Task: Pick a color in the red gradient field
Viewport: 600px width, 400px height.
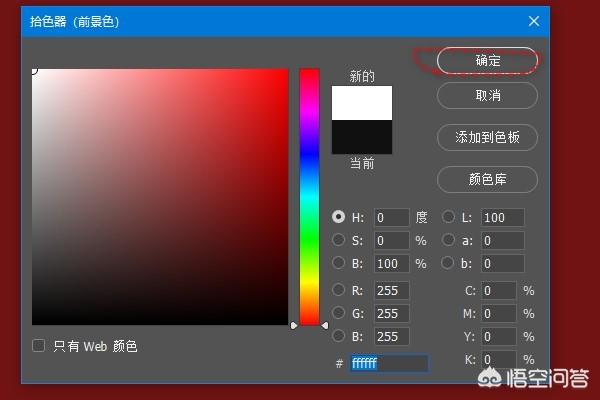Action: coord(160,197)
